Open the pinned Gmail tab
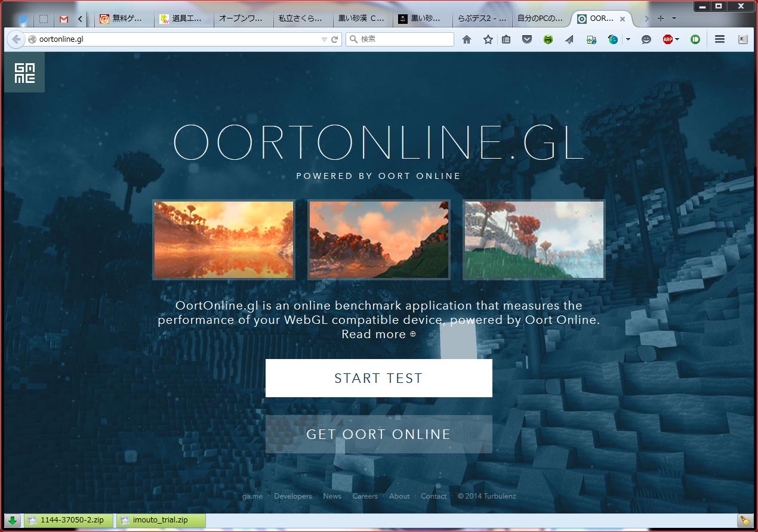 64,19
